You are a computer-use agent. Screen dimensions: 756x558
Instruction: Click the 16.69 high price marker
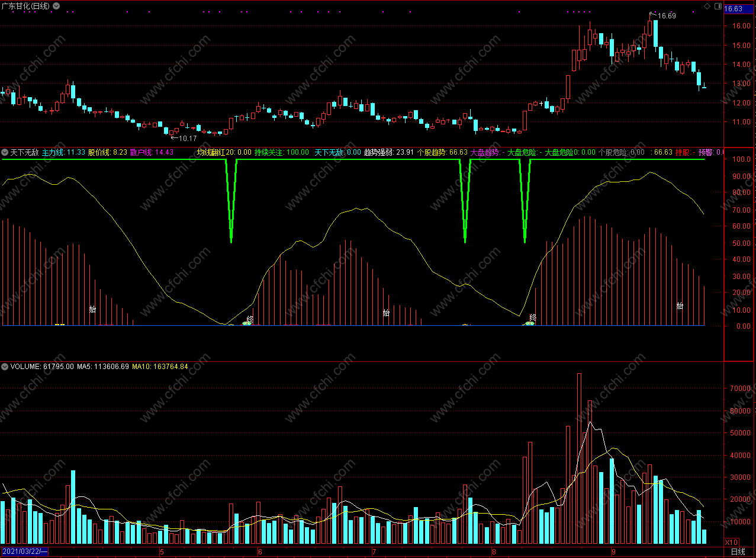(x=667, y=16)
